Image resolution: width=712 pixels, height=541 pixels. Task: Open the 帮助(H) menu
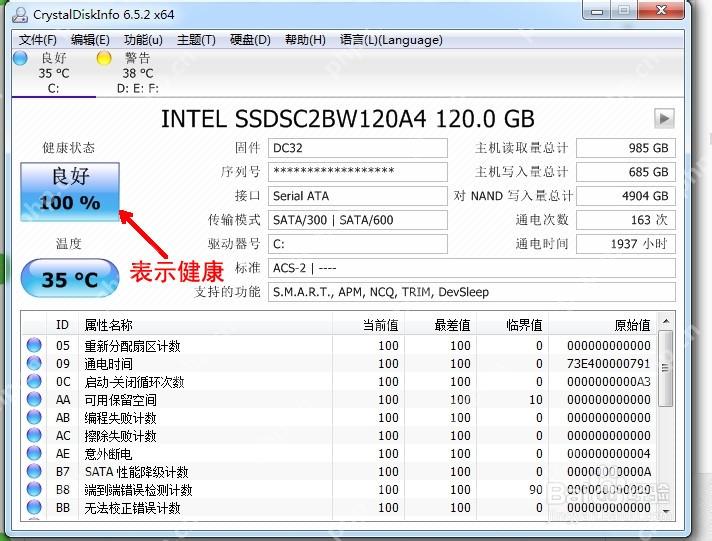click(305, 40)
